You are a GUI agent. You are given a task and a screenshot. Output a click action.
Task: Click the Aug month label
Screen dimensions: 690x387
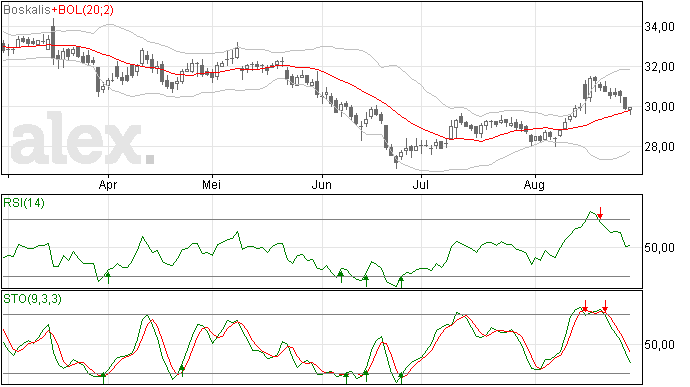[534, 185]
